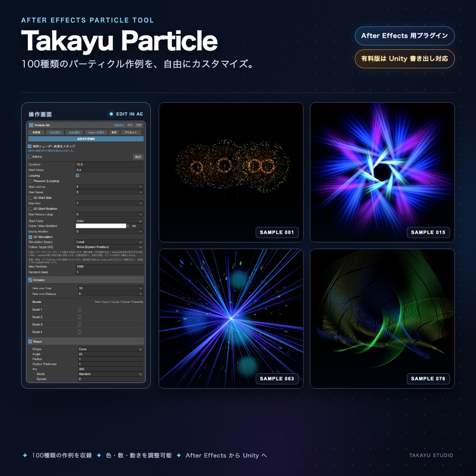
Task: Click the Unity一括書出 button
Action: pos(96,132)
